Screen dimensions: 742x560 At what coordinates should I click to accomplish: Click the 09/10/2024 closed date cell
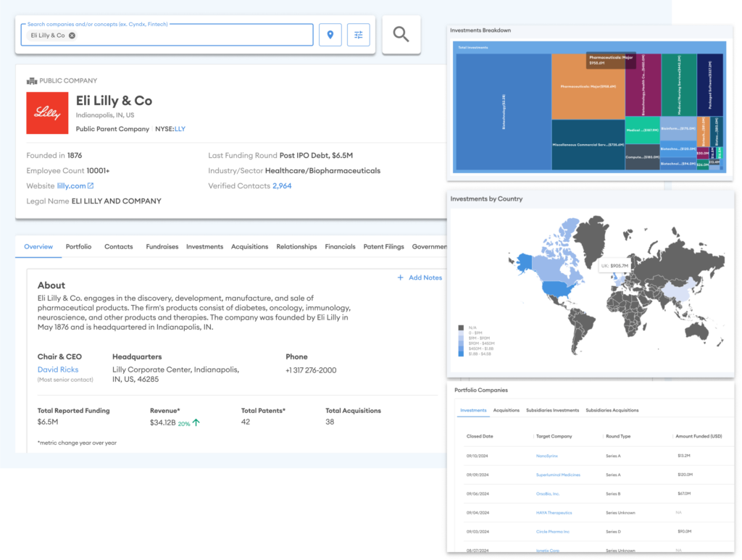tap(477, 456)
